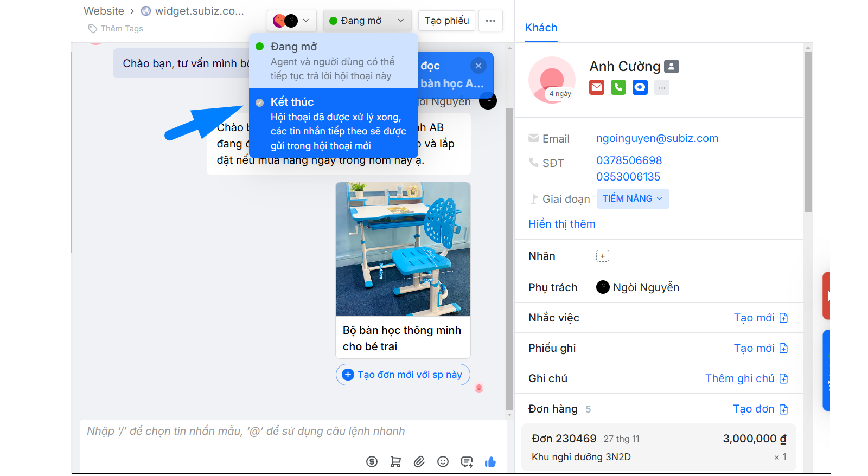
Task: Click the red email icon under Anh Cường
Action: coord(597,87)
